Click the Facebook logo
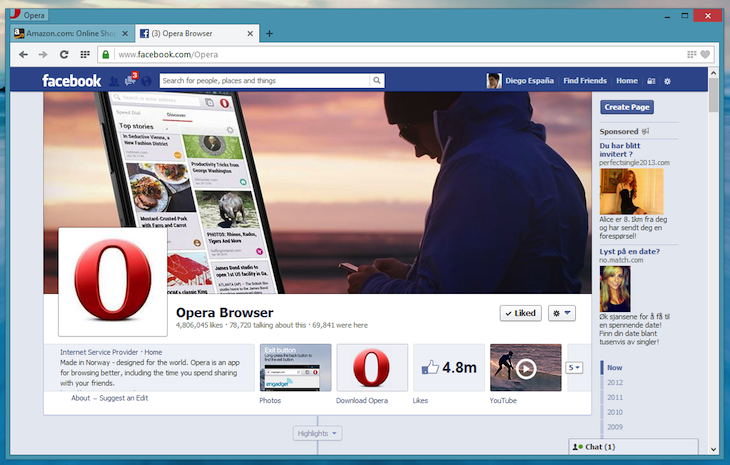 coord(72,81)
